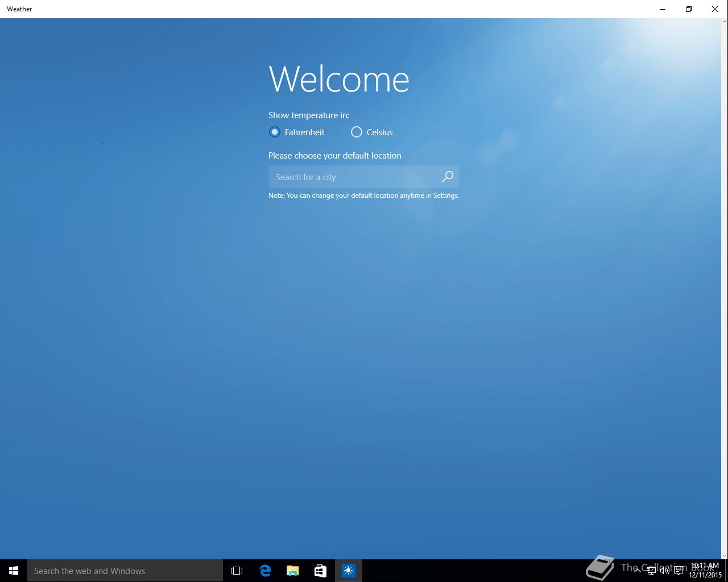Image resolution: width=728 pixels, height=582 pixels.
Task: Open the Action Center notifications icon
Action: (679, 571)
